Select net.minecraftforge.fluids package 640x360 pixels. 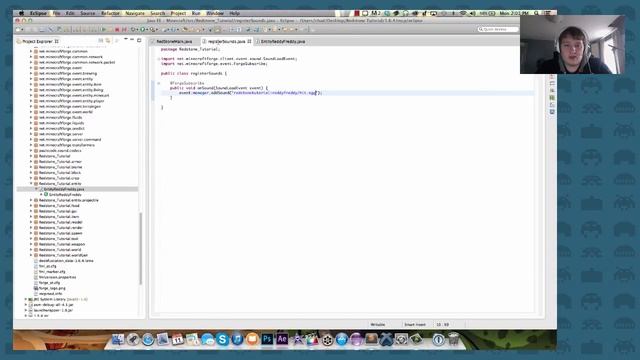coord(60,118)
